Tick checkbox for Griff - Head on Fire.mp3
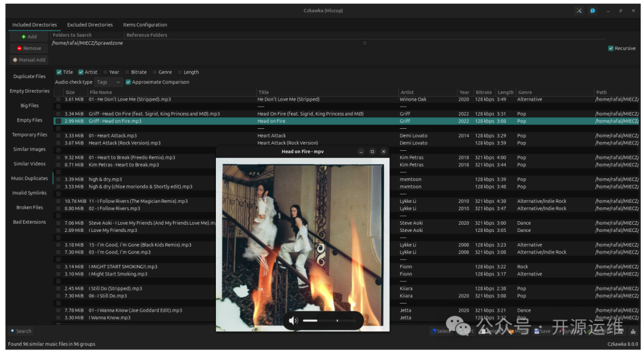Image resolution: width=644 pixels, height=353 pixels. 58,121
